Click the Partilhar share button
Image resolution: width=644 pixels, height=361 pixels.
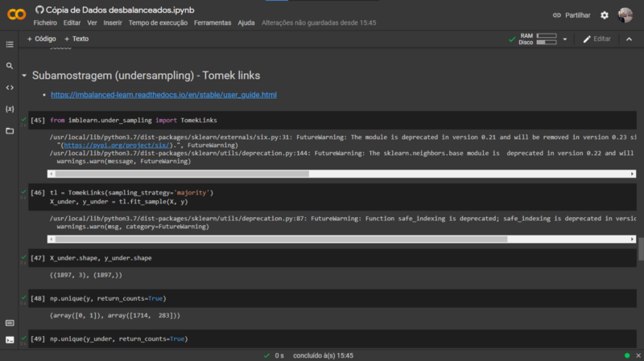(x=572, y=15)
